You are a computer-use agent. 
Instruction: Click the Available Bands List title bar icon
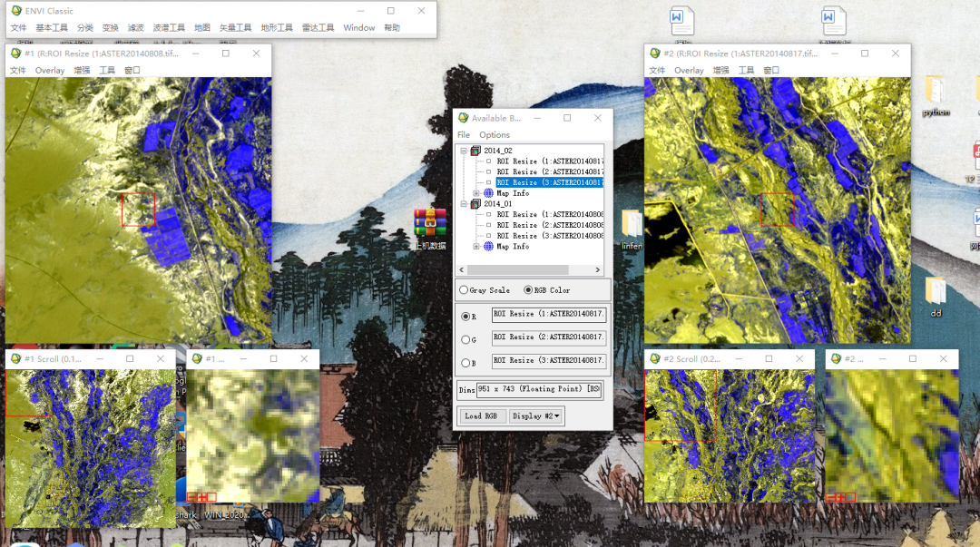tap(463, 118)
